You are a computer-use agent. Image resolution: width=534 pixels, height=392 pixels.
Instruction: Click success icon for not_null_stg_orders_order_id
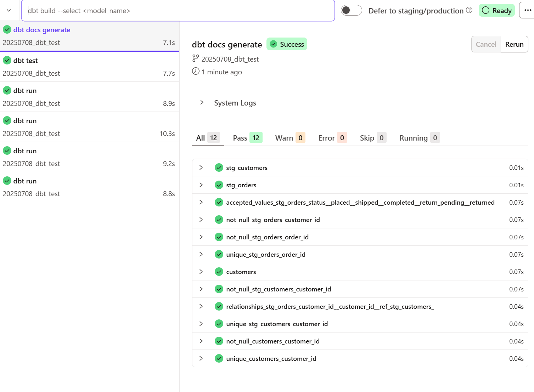click(219, 237)
